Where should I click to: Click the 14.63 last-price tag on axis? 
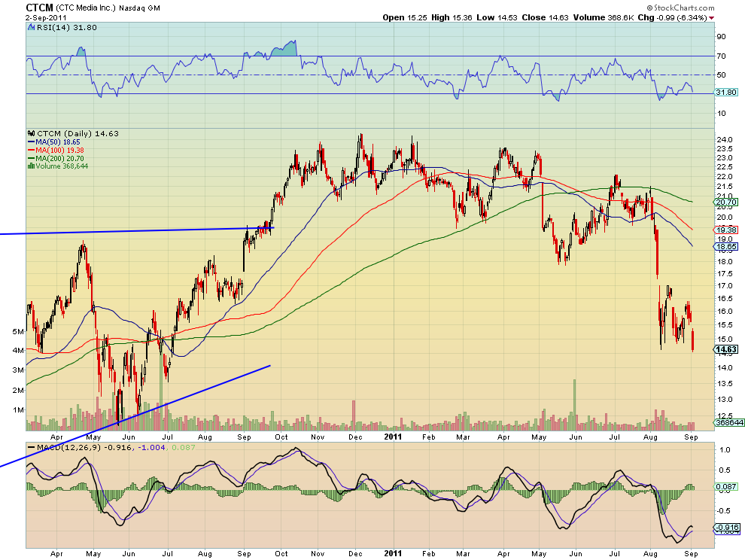(x=726, y=349)
